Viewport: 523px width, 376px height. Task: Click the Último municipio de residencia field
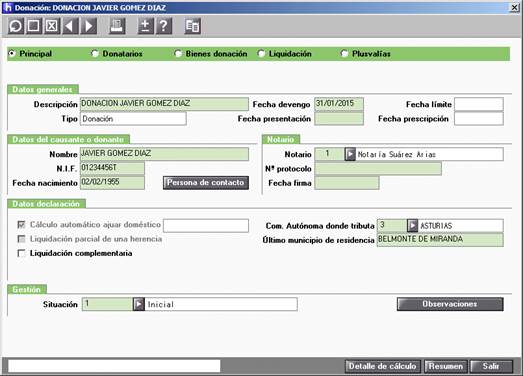coord(440,240)
